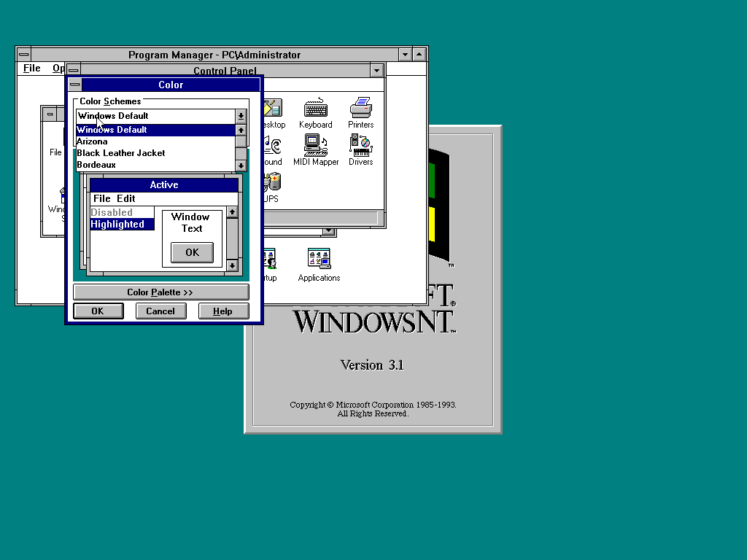The image size is (747, 560).
Task: Click the preview window's scroll-up arrow
Action: click(232, 212)
